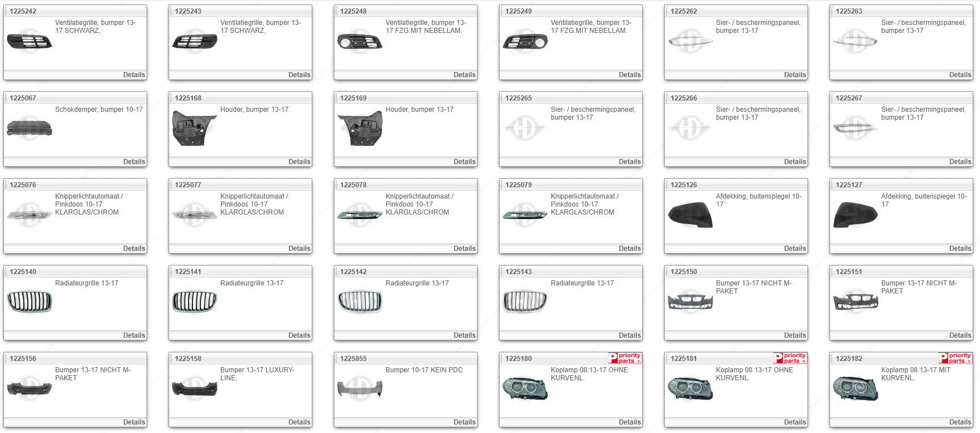The width and height of the screenshot is (980, 433).
Task: Open Details for Radiateurgrille 1225140
Action: (134, 335)
